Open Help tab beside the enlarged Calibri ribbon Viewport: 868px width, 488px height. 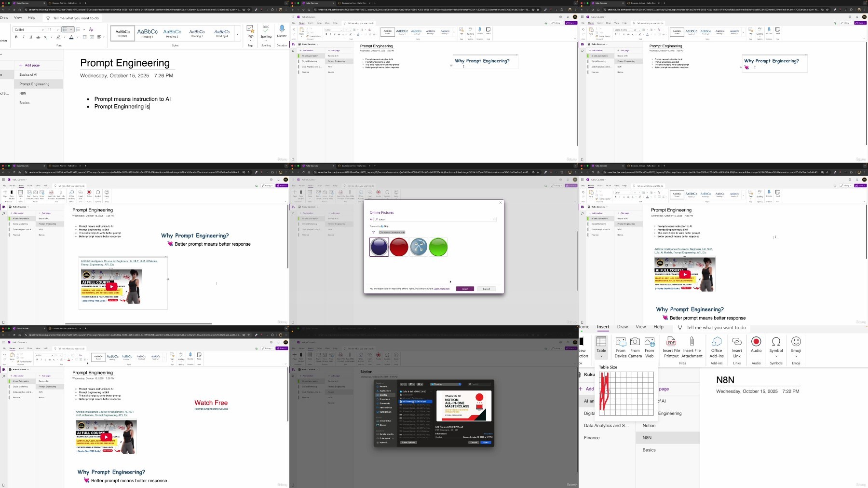click(31, 18)
